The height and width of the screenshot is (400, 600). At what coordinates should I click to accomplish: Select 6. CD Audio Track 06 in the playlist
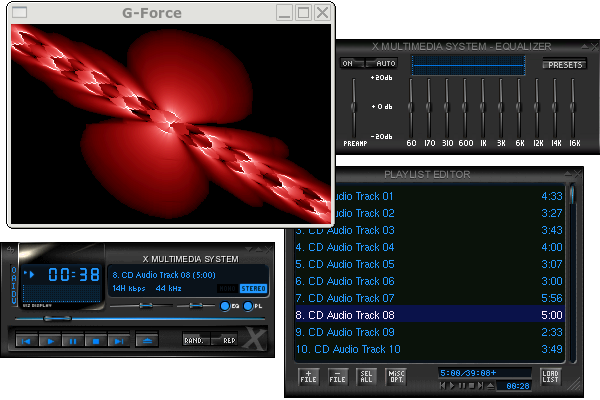(429, 281)
